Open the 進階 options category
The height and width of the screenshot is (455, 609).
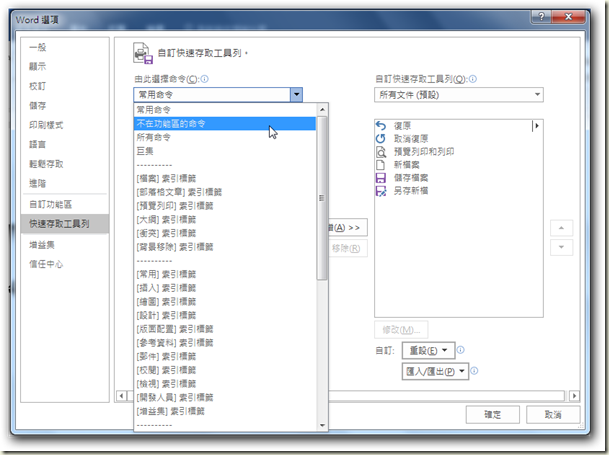coord(65,183)
